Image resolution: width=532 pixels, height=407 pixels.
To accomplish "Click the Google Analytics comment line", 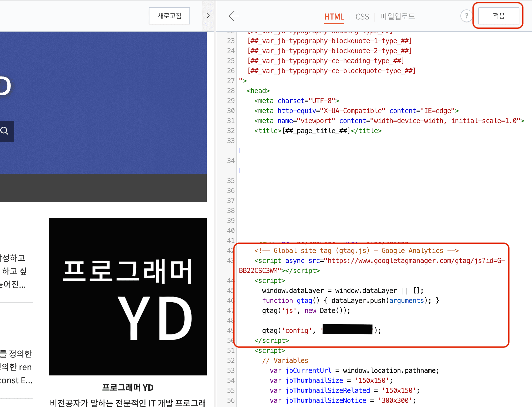I will [x=356, y=251].
